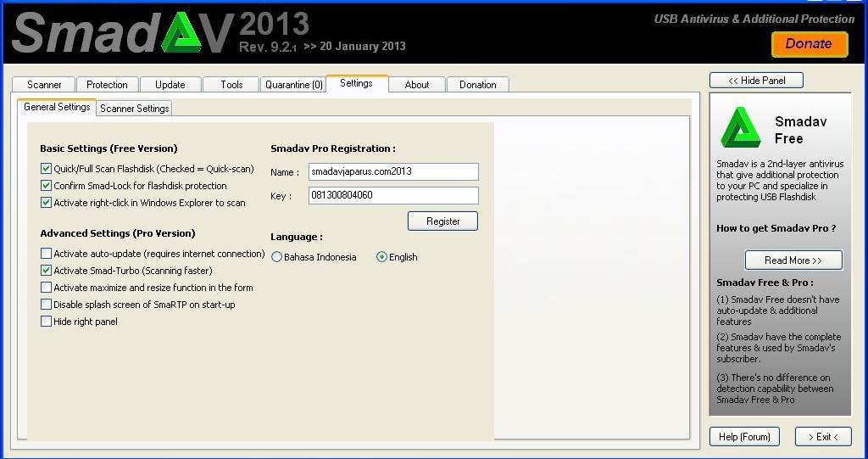The image size is (868, 459).
Task: Enable Activate auto-update checkbox
Action: tap(46, 254)
